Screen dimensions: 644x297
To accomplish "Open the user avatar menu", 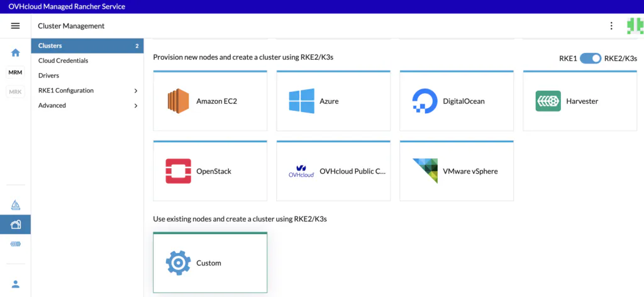I will (635, 26).
